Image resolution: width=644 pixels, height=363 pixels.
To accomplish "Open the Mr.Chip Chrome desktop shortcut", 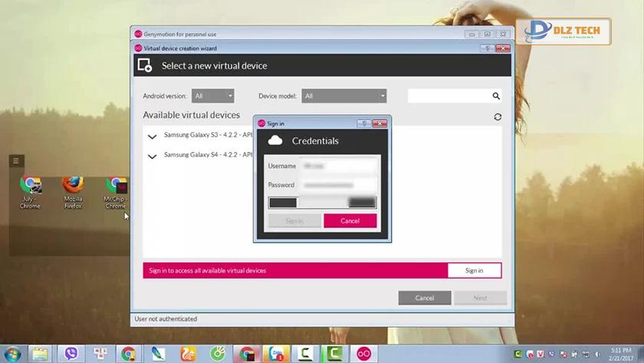I will (116, 193).
